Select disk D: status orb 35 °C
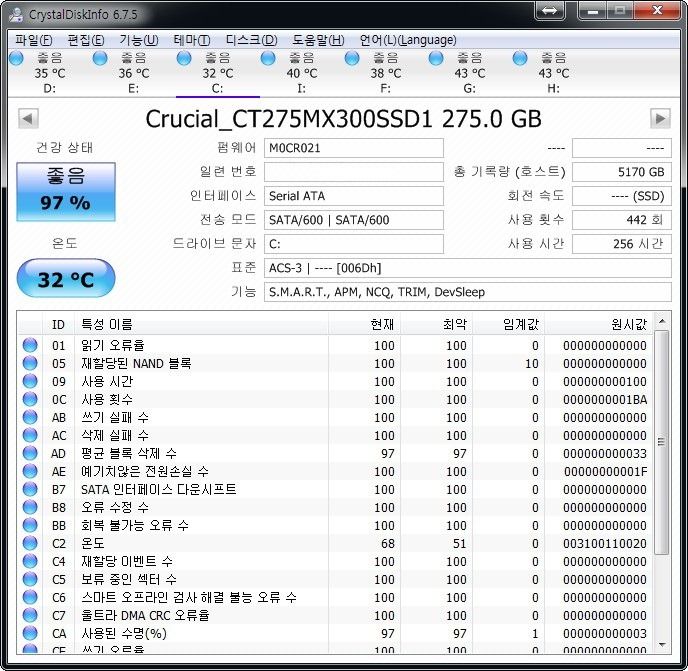Screen dimensions: 688x671 click(16, 58)
